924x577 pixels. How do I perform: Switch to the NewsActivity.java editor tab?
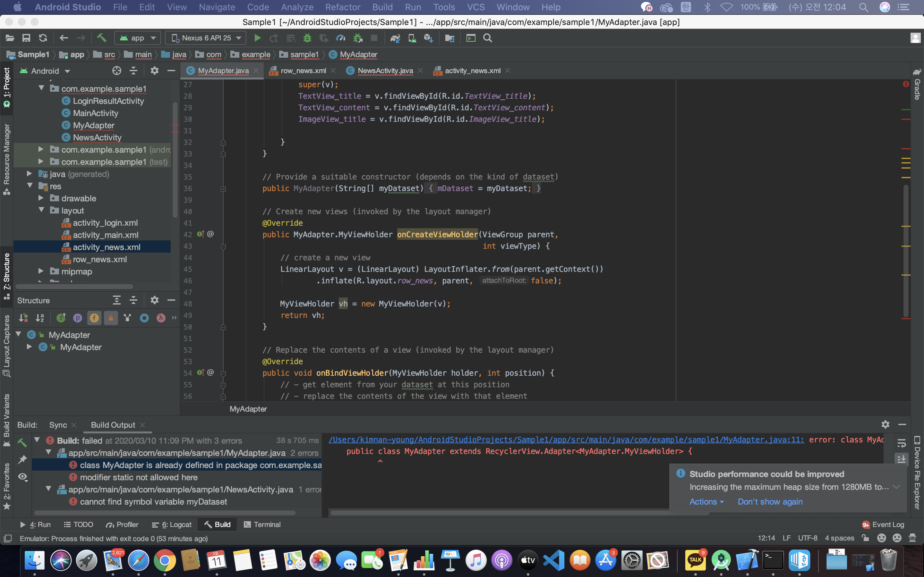click(385, 71)
